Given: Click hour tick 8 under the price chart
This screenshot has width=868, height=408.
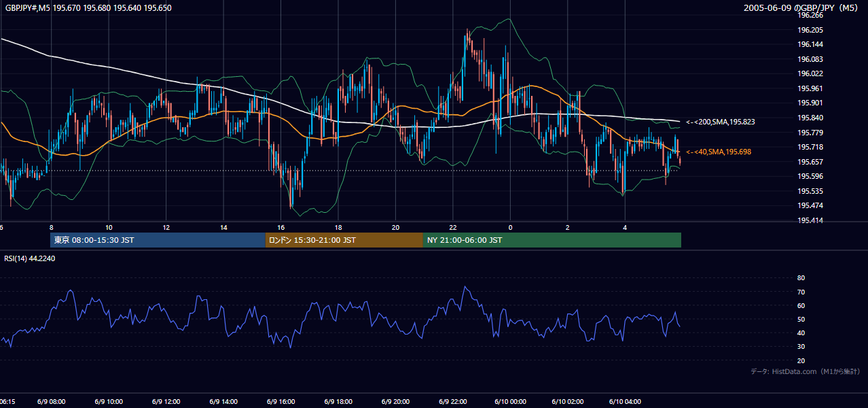Looking at the screenshot, I should [51, 227].
